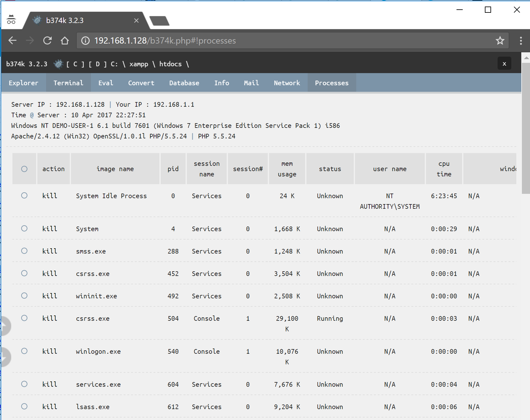Toggle the select-all circle in table header
This screenshot has width=530, height=420.
click(x=24, y=169)
